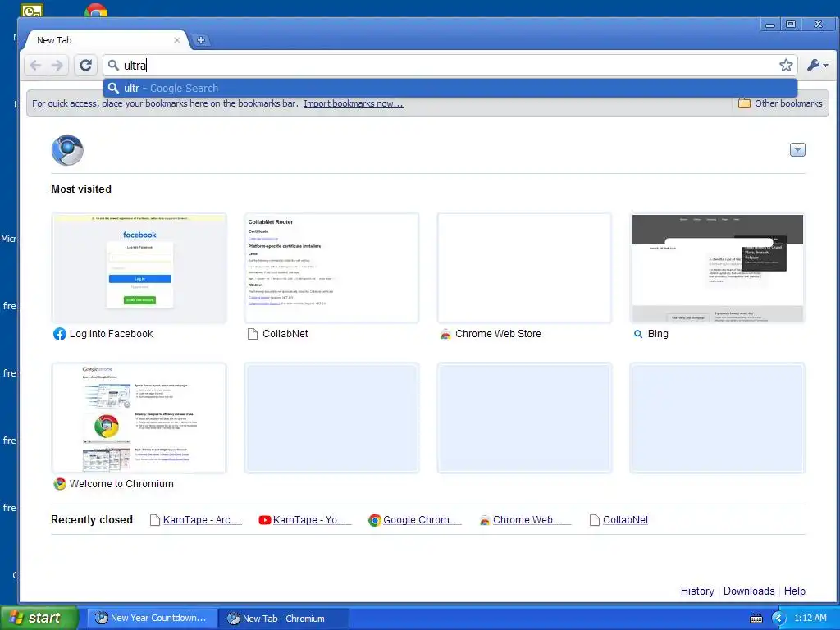Click Welcome to Chromium title link
The height and width of the screenshot is (630, 840).
point(121,484)
